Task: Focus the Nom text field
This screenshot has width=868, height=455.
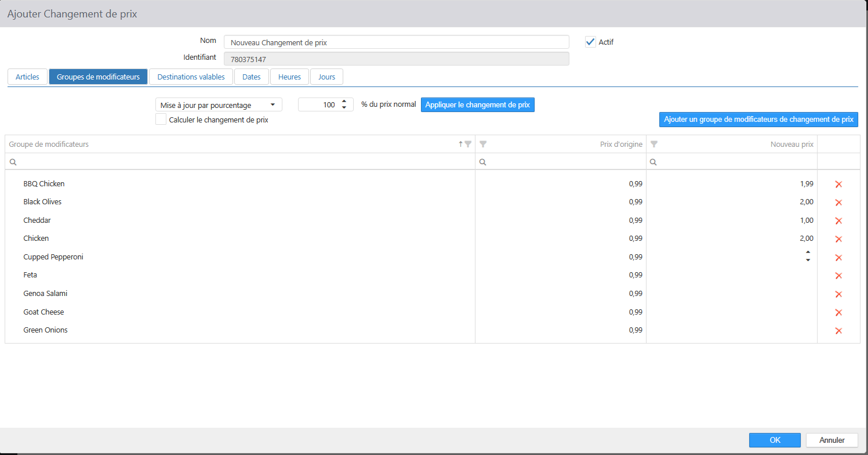Action: [x=396, y=42]
